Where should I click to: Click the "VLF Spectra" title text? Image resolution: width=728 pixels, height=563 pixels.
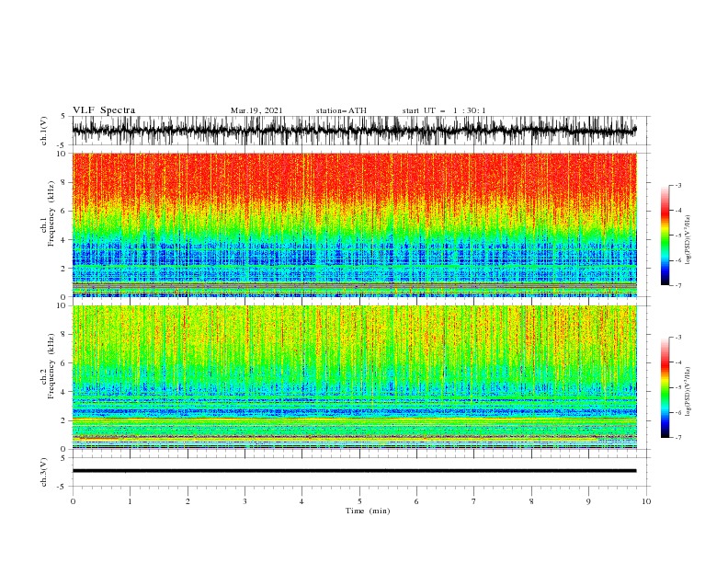point(104,110)
